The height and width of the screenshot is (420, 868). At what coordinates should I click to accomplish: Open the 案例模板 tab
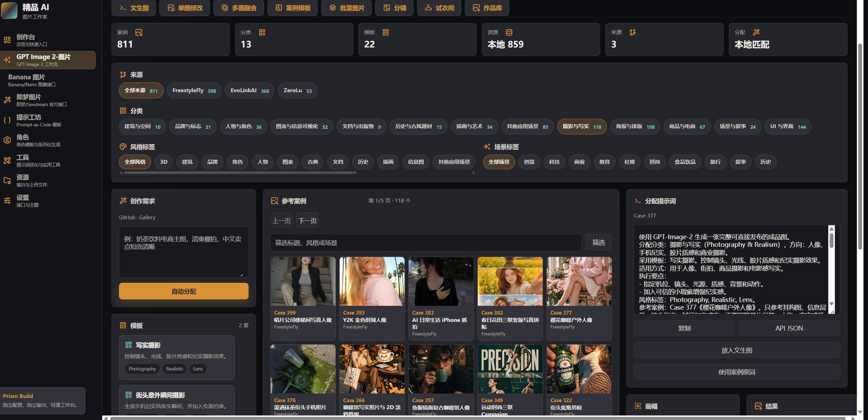pyautogui.click(x=293, y=8)
